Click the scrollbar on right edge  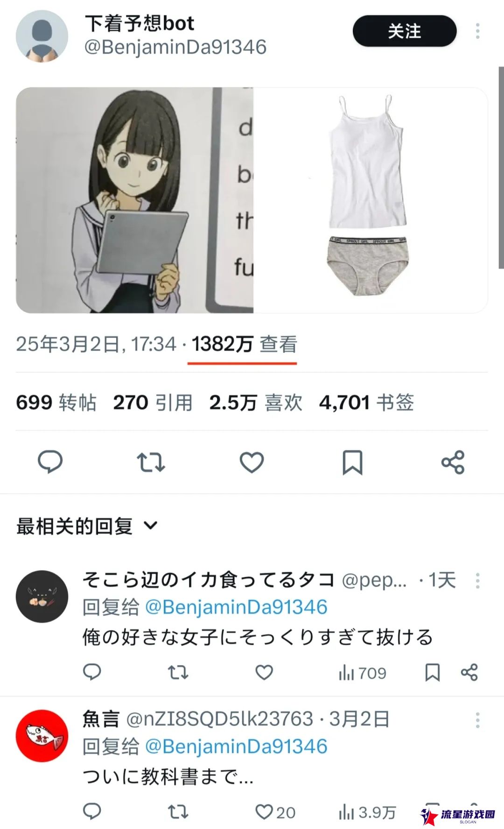point(501,167)
